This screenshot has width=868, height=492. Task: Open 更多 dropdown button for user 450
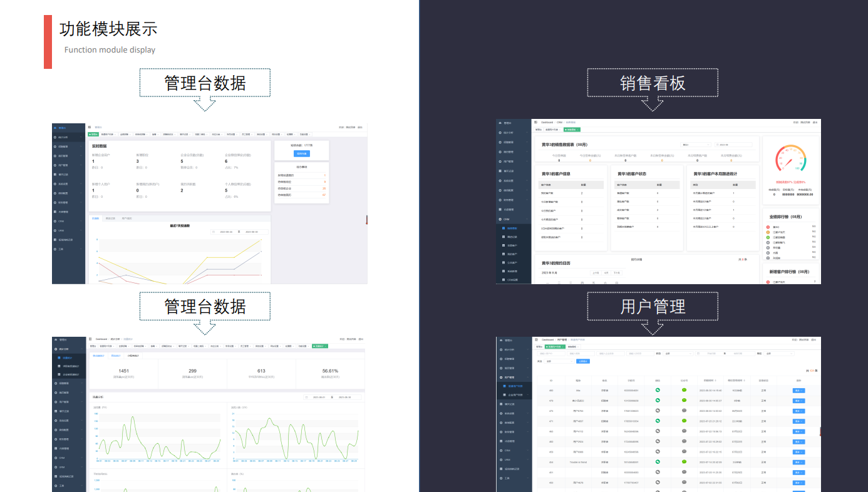click(798, 483)
